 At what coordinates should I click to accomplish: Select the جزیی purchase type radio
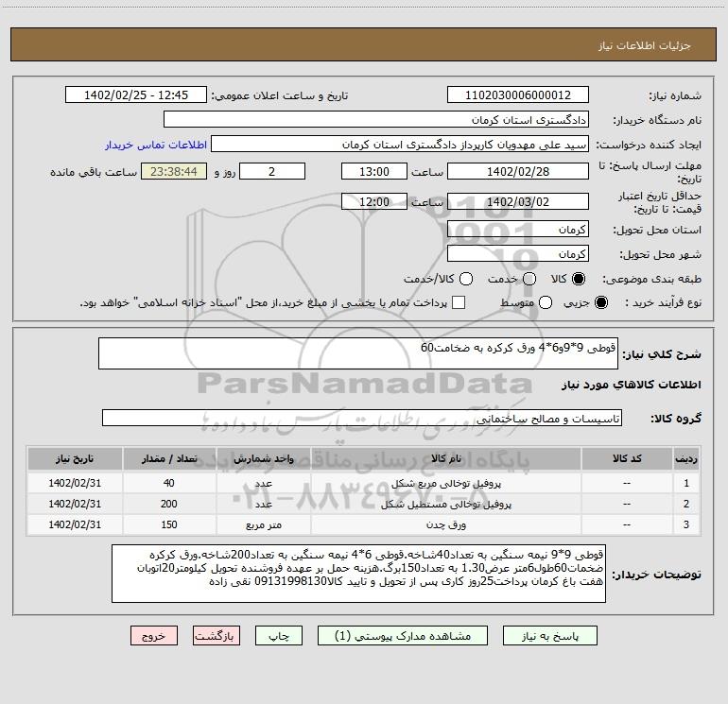(600, 302)
